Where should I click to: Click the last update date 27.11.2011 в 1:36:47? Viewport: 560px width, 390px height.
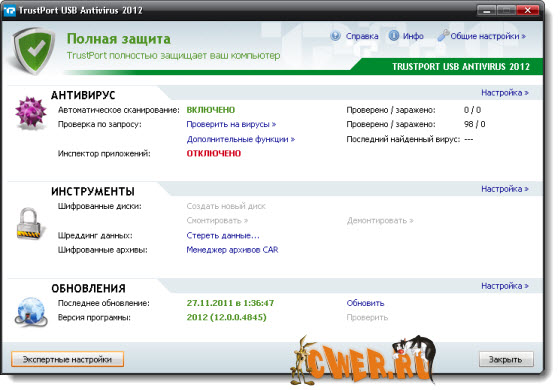click(x=230, y=303)
